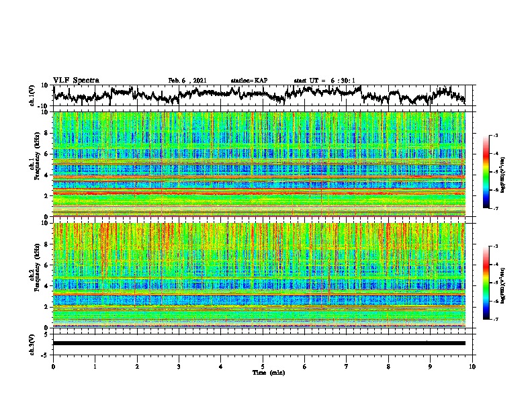Click the ch.2 "Frequency (kHz)" axis label
Viewport: 532px width, 411px height.
point(37,267)
